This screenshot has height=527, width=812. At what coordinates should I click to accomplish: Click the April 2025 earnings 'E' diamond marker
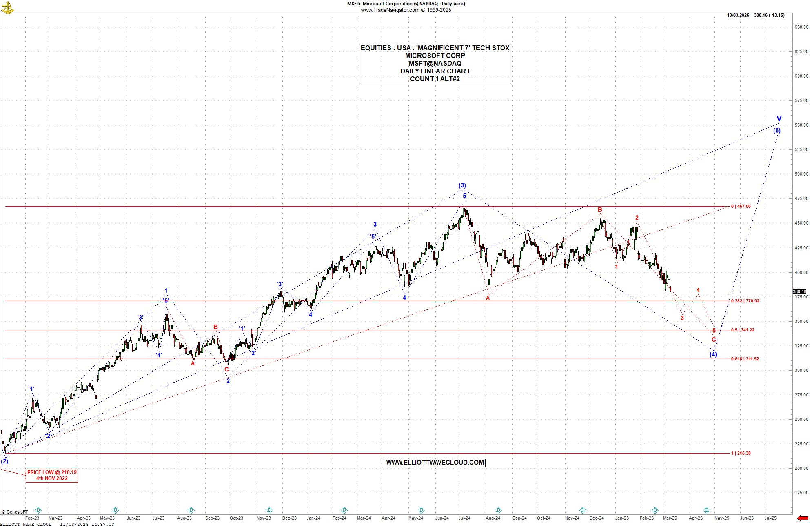click(707, 510)
